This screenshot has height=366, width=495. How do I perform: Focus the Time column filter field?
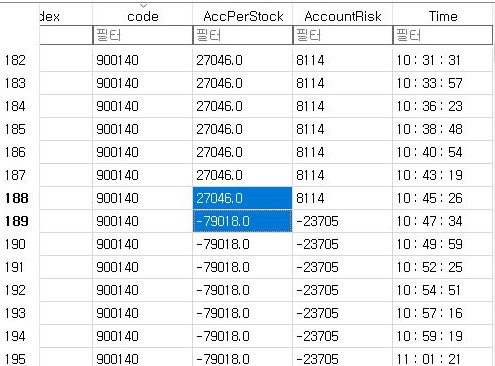click(443, 35)
